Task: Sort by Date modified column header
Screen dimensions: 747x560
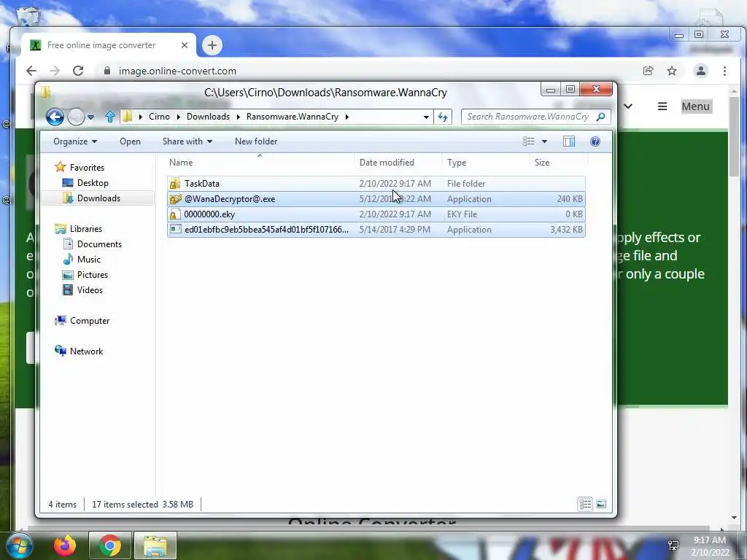Action: (x=398, y=163)
